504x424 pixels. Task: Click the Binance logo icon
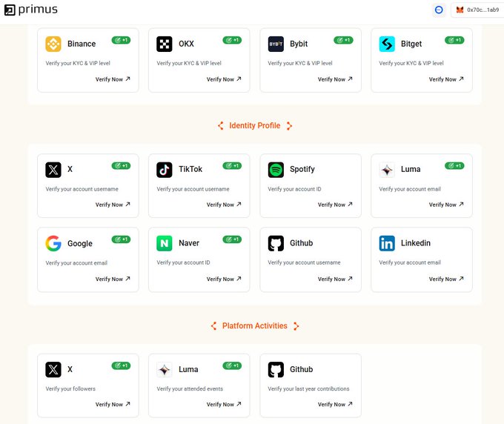click(53, 44)
